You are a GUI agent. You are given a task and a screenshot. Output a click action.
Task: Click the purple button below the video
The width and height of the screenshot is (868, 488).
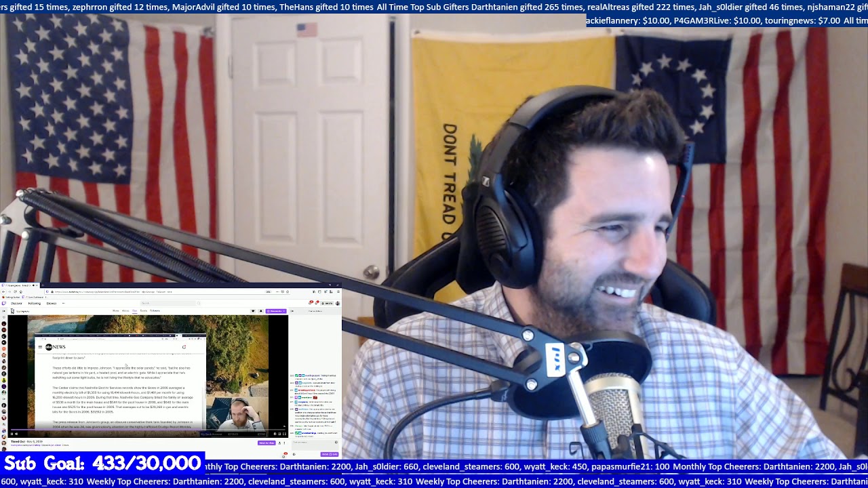tap(267, 443)
